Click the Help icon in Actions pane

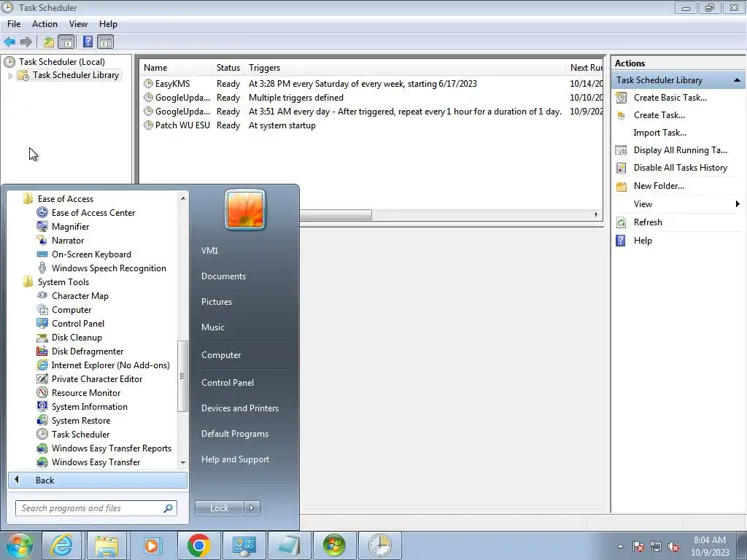pyautogui.click(x=621, y=241)
